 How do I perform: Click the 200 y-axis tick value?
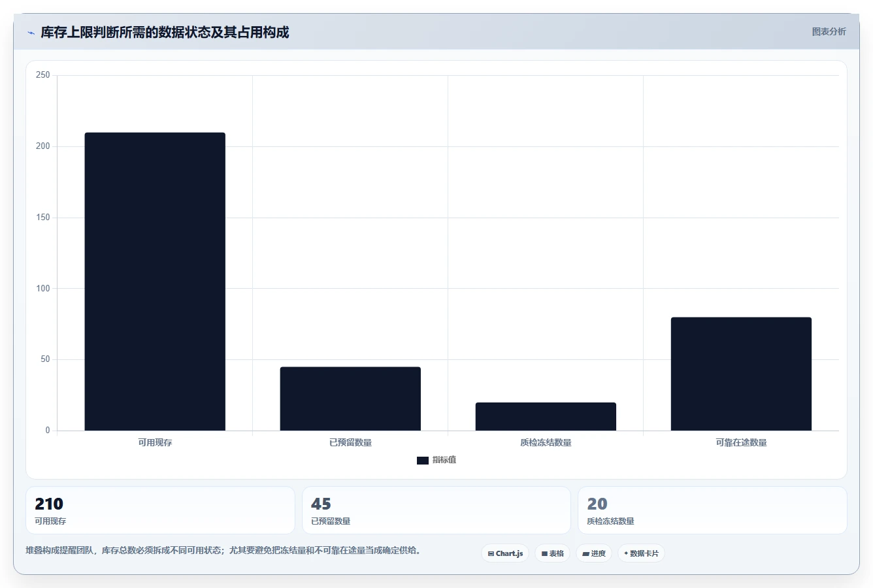click(43, 146)
